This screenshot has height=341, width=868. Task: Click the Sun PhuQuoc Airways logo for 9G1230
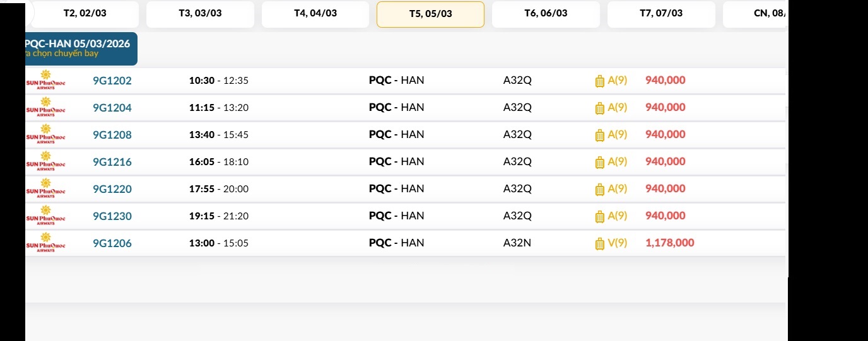point(45,216)
